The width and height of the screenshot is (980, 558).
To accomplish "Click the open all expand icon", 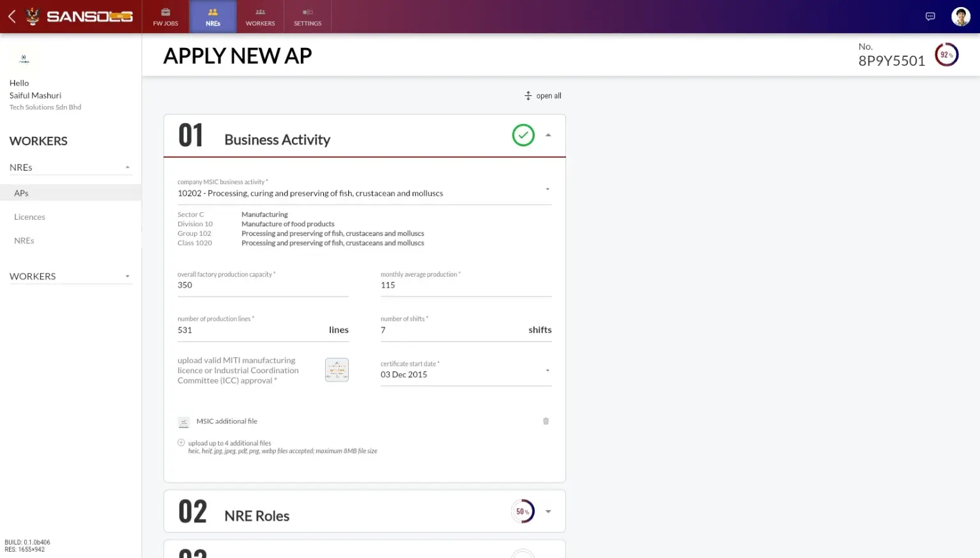I will (x=528, y=96).
